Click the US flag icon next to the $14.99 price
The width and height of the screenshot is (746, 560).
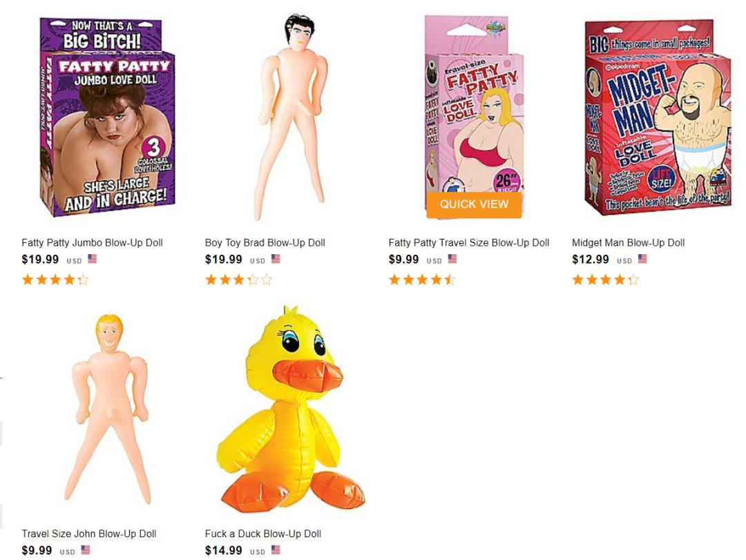276,550
